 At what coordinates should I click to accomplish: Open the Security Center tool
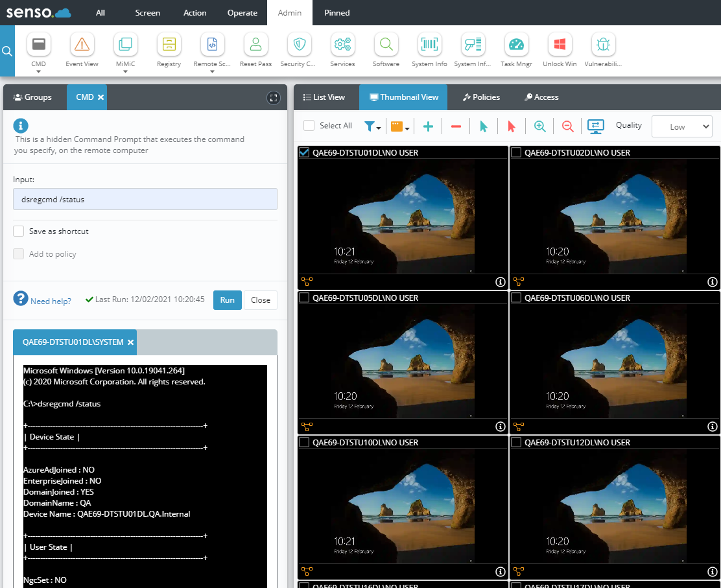point(299,45)
